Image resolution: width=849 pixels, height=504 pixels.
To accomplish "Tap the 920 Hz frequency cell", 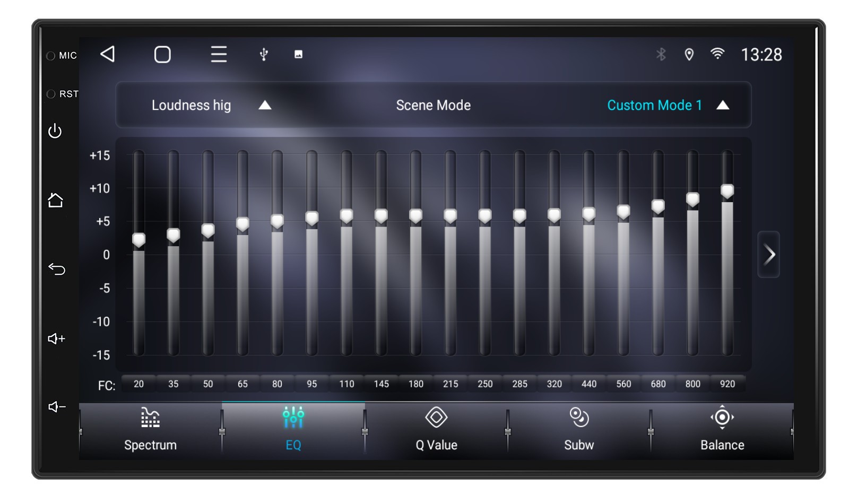I will (x=727, y=384).
